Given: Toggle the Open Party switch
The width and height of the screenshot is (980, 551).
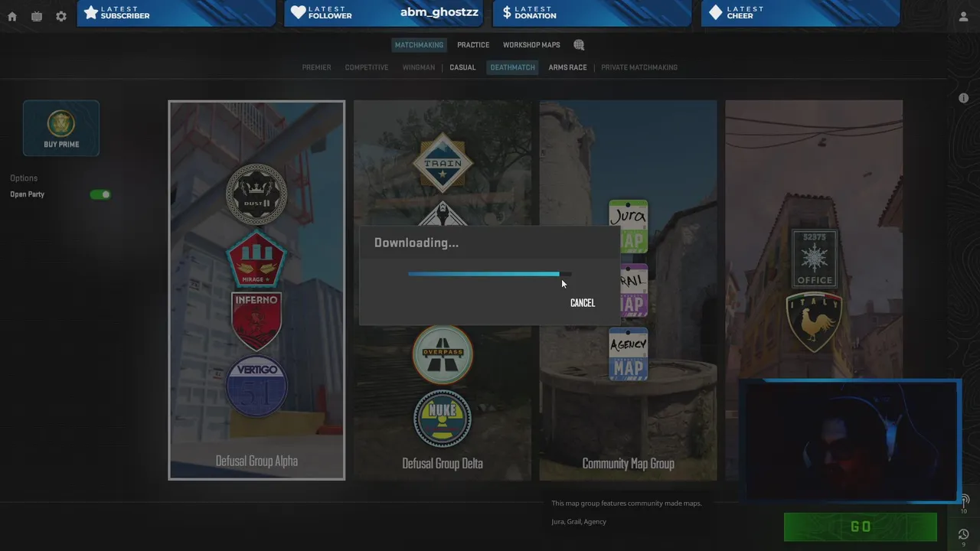Looking at the screenshot, I should [x=100, y=194].
